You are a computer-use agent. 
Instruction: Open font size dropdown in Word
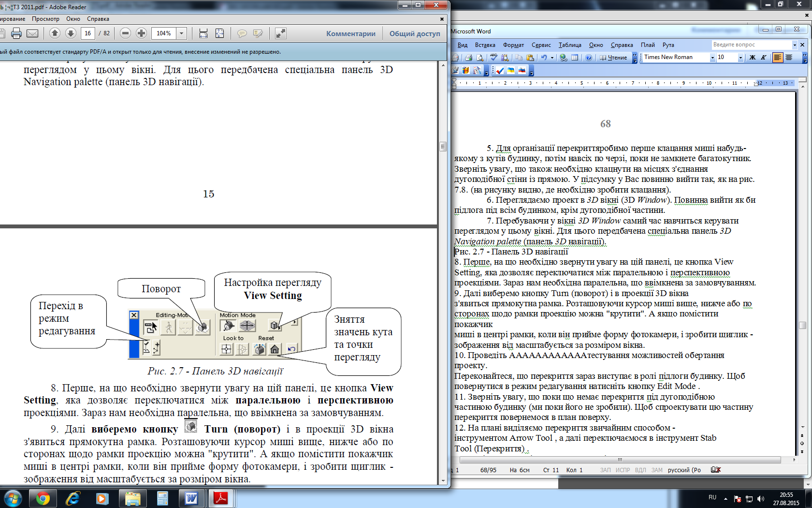740,58
